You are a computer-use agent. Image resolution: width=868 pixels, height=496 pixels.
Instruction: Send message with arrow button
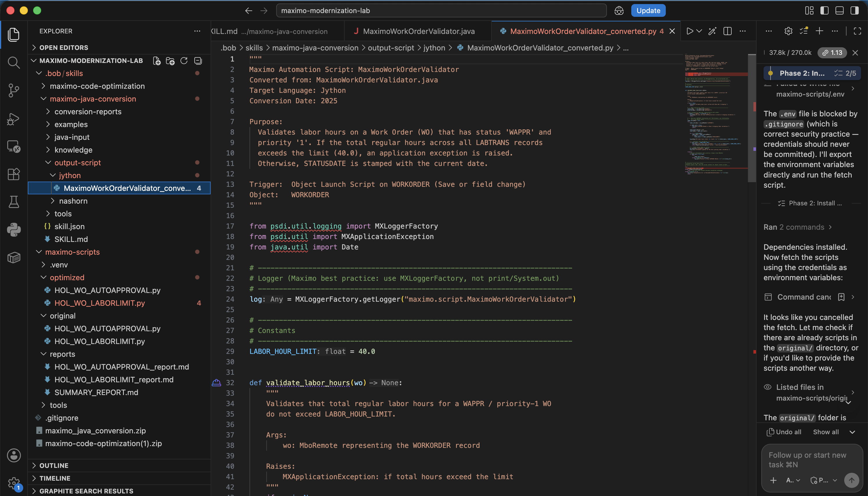(x=851, y=480)
